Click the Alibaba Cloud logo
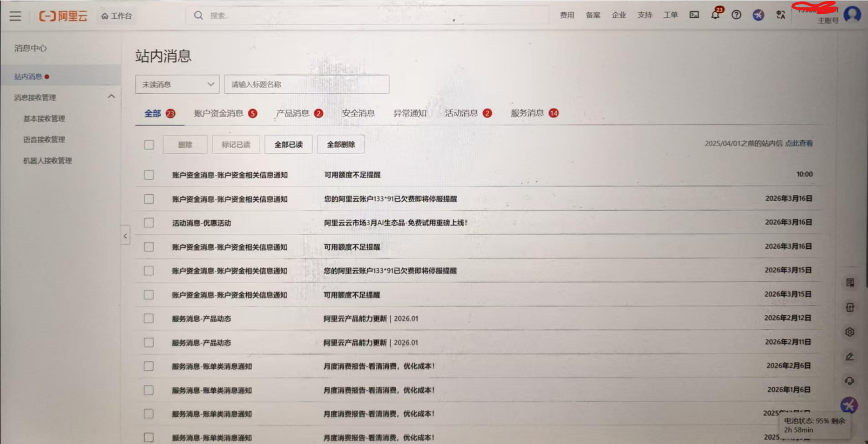 coord(63,16)
